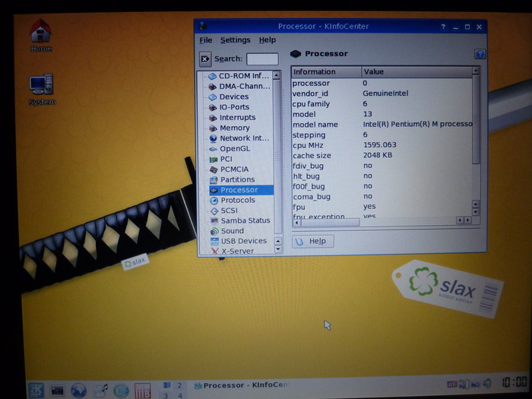Screen dimensions: 532x399
Task: Click the Search input field
Action: point(262,59)
